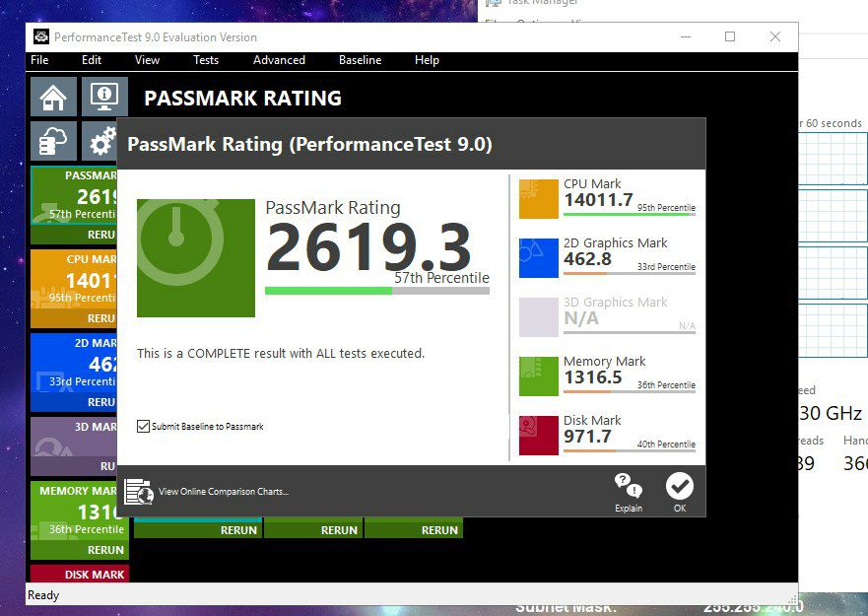Viewport: 868px width, 616px height.
Task: Click the CPU Mark 95th percentile bar
Action: (630, 215)
